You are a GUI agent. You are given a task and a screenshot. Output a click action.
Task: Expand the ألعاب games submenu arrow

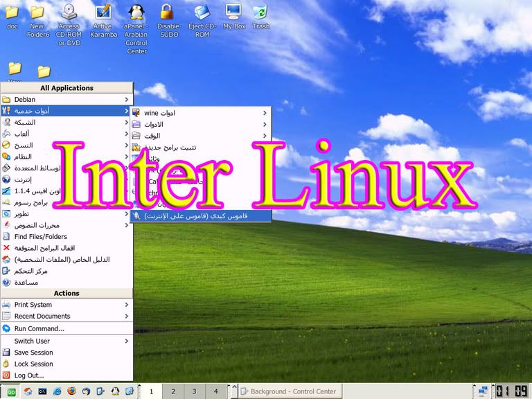pyautogui.click(x=127, y=134)
